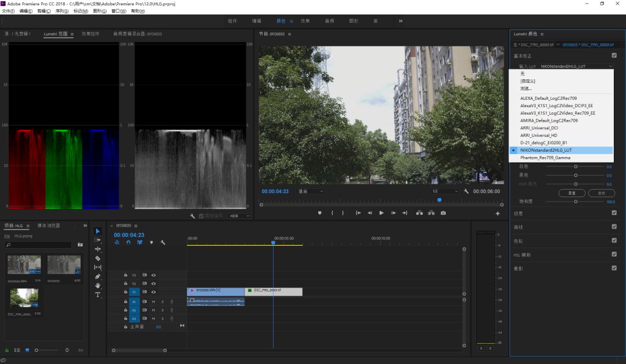
Task: Click the Export Frame camera icon
Action: click(443, 213)
